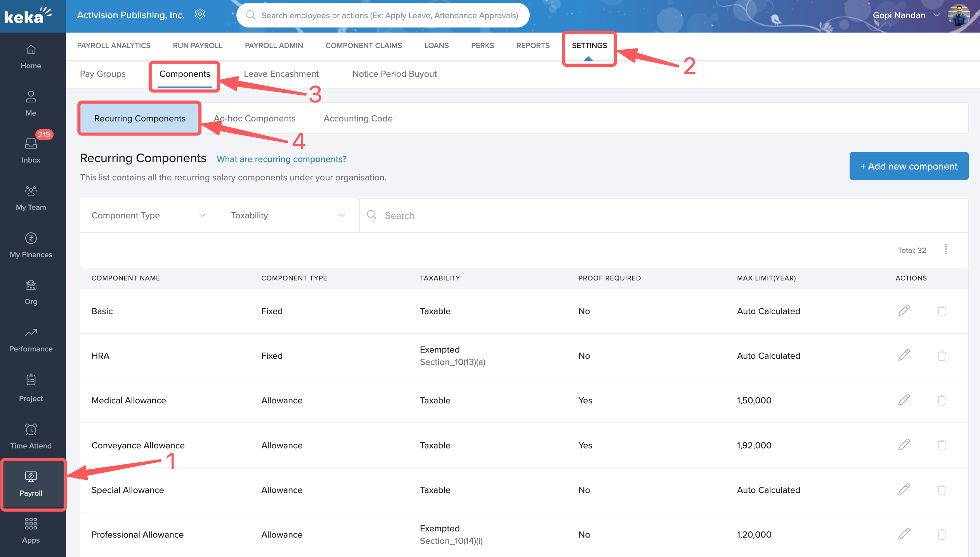Click the settings gear next to Activision Publishing

pos(200,15)
